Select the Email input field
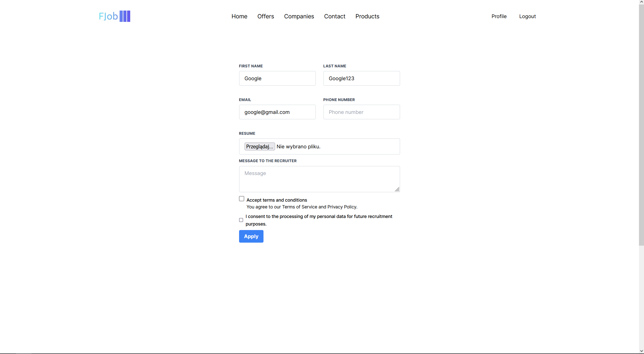 pyautogui.click(x=277, y=112)
